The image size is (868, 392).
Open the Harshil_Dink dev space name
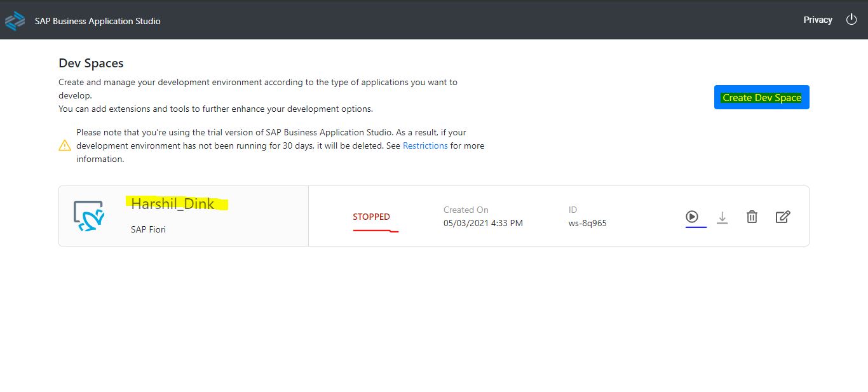pos(173,205)
